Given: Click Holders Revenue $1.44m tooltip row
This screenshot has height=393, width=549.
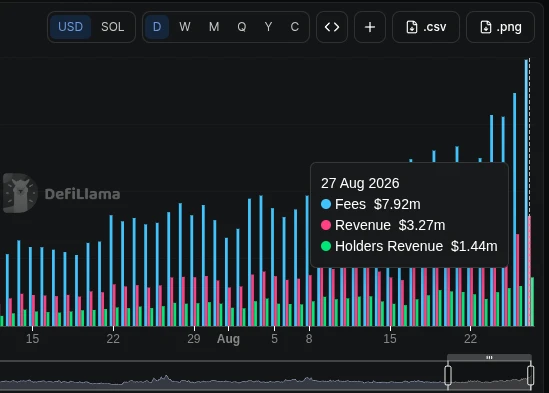Looking at the screenshot, I should (409, 246).
